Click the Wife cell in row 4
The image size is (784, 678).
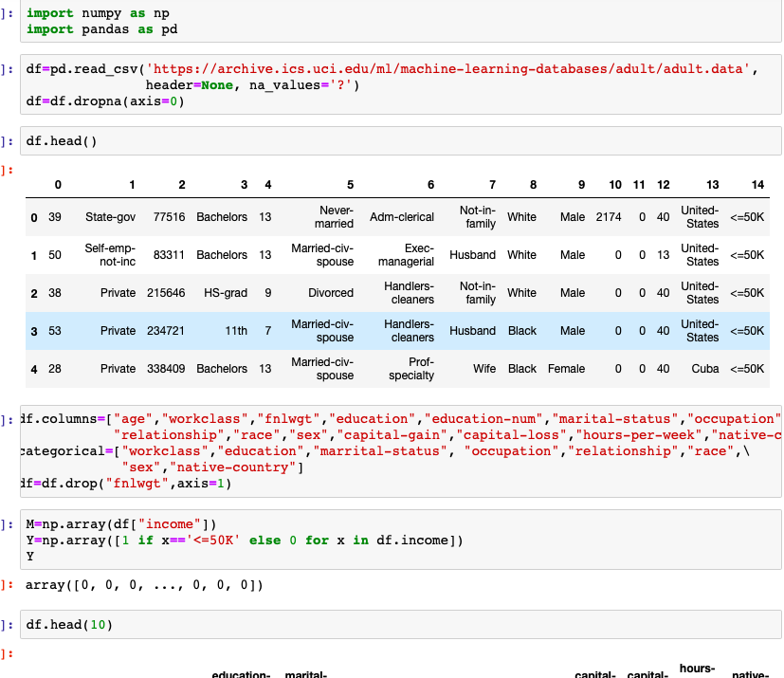[484, 369]
